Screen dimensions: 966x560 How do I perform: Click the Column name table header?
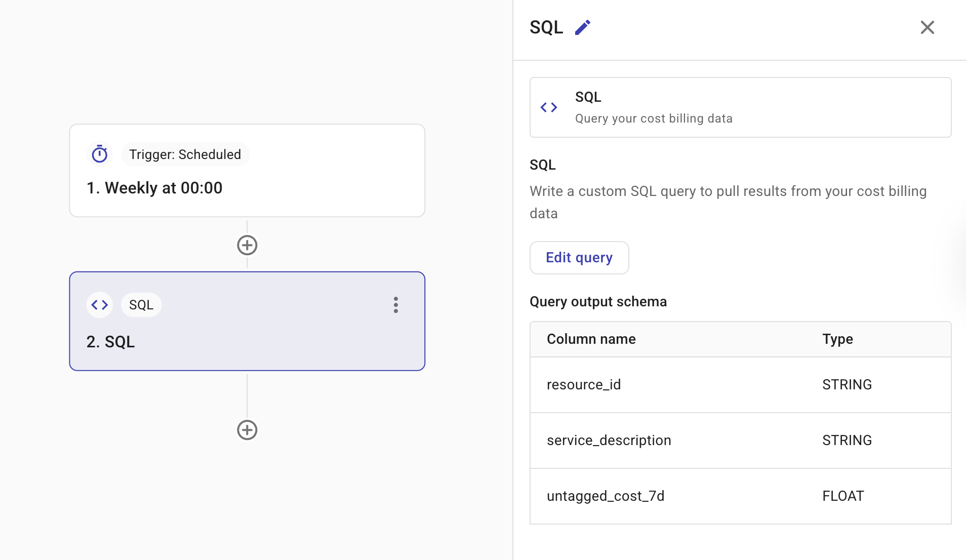pos(590,339)
